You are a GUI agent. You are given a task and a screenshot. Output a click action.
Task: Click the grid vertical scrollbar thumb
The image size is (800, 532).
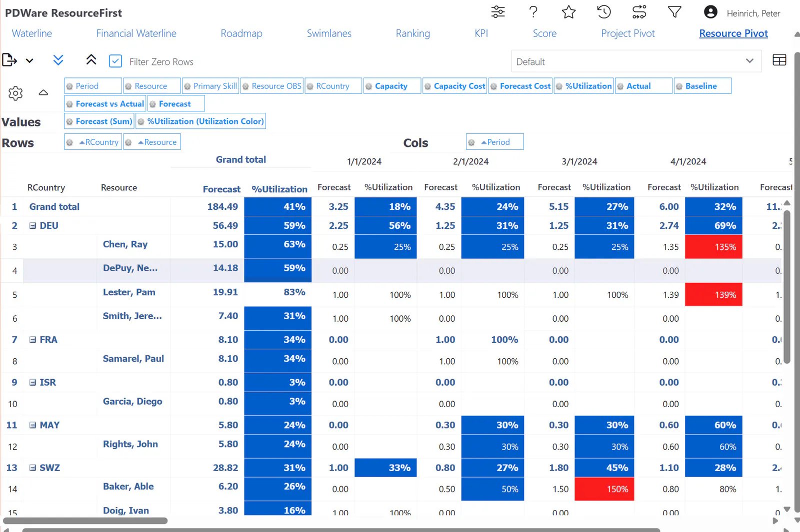click(786, 287)
